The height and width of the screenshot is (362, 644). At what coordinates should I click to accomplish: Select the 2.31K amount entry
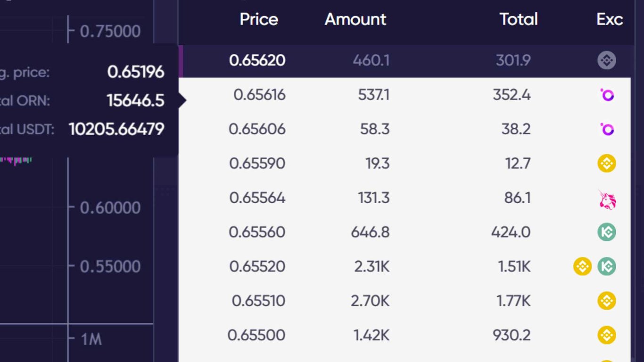click(x=372, y=266)
